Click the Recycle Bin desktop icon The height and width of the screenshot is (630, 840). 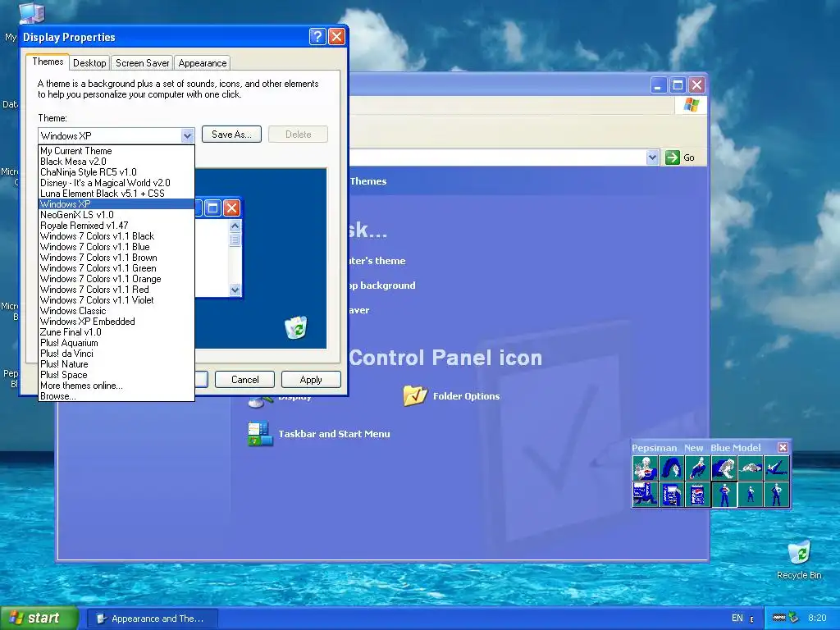pos(799,552)
